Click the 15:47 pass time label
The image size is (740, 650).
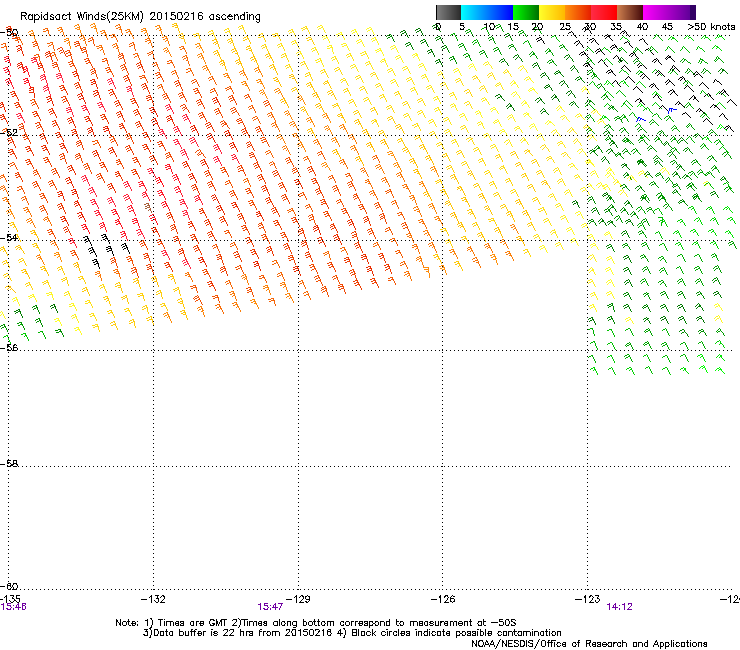[x=270, y=607]
